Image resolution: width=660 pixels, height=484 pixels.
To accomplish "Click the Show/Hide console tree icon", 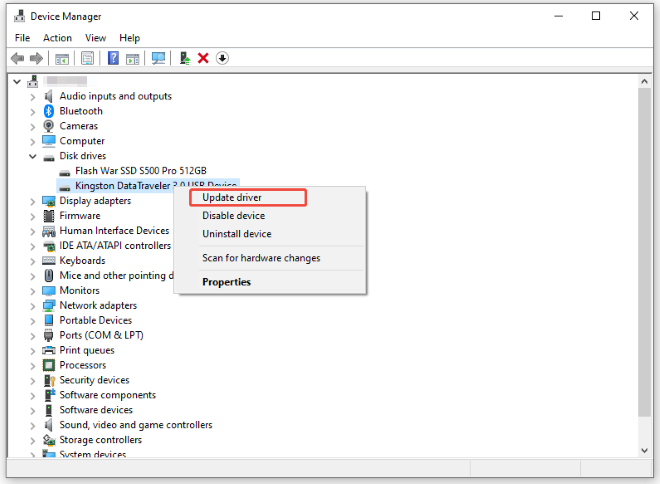I will click(62, 59).
